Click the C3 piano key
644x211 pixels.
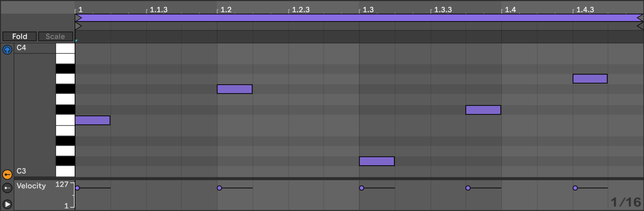65,171
